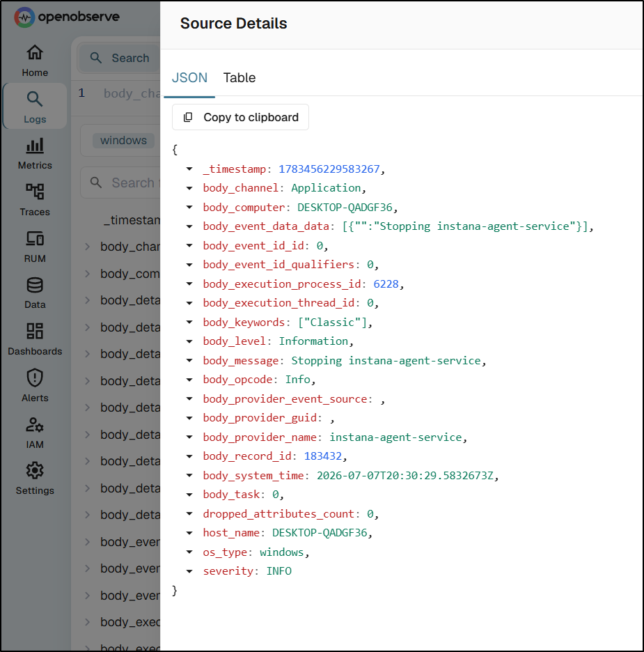The image size is (644, 652).
Task: Open the IAM users icon
Action: click(x=35, y=424)
